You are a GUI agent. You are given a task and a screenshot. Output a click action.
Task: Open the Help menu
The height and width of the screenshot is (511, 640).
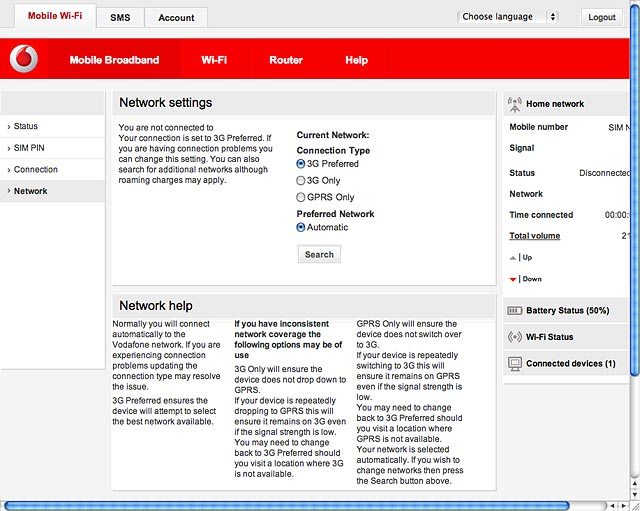pyautogui.click(x=356, y=60)
